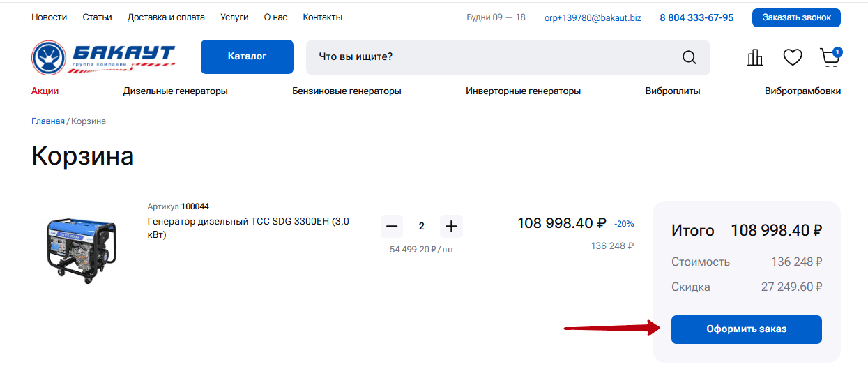Select the Акции category
This screenshot has height=385, width=868.
tap(45, 91)
